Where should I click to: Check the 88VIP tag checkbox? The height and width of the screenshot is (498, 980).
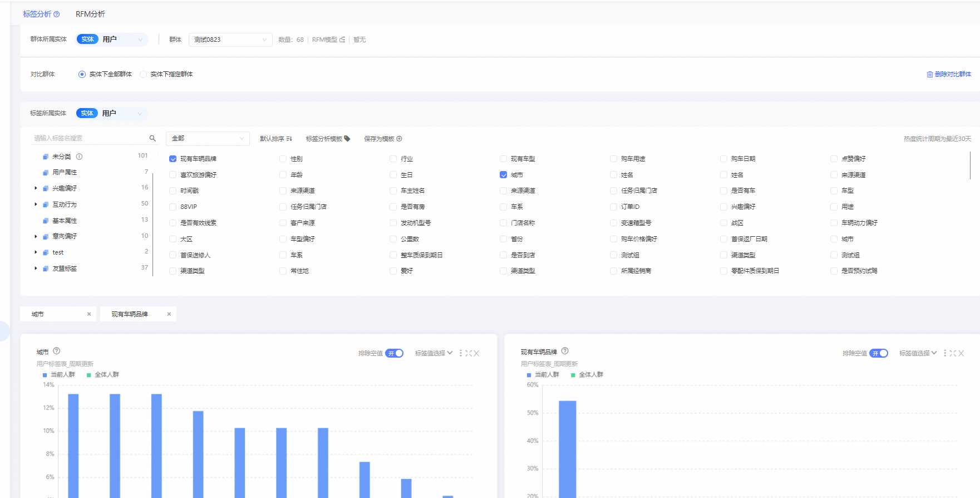pos(173,207)
